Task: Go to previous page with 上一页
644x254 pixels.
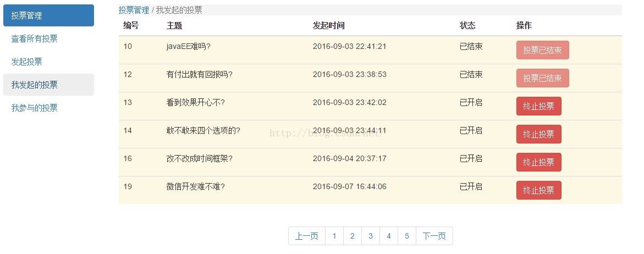Action: click(307, 236)
